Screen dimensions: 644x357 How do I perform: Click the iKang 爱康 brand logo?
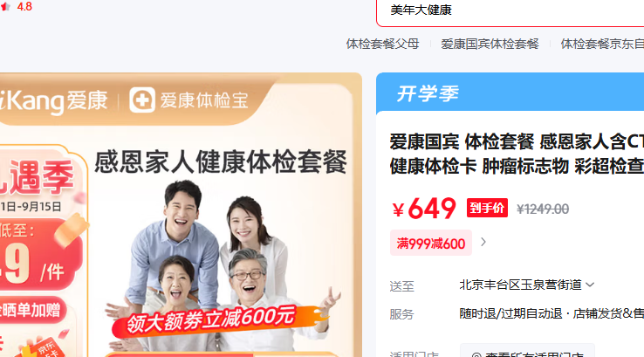click(53, 101)
